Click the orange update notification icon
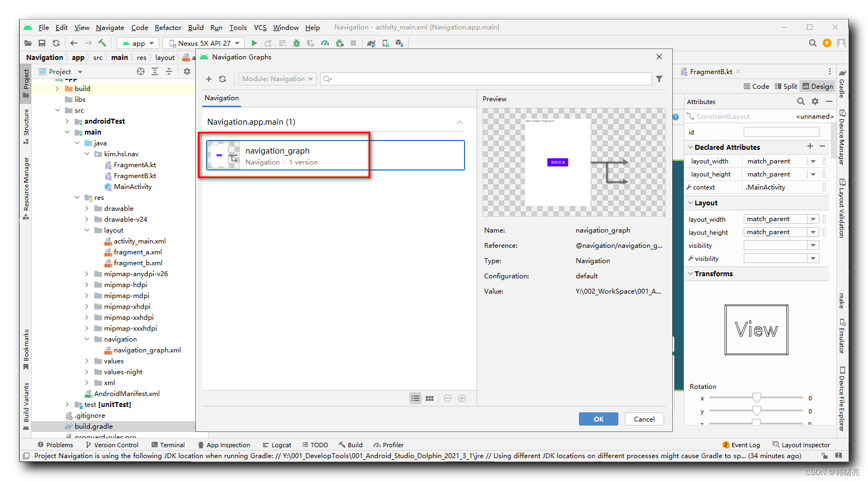The height and width of the screenshot is (481, 868). pos(827,43)
